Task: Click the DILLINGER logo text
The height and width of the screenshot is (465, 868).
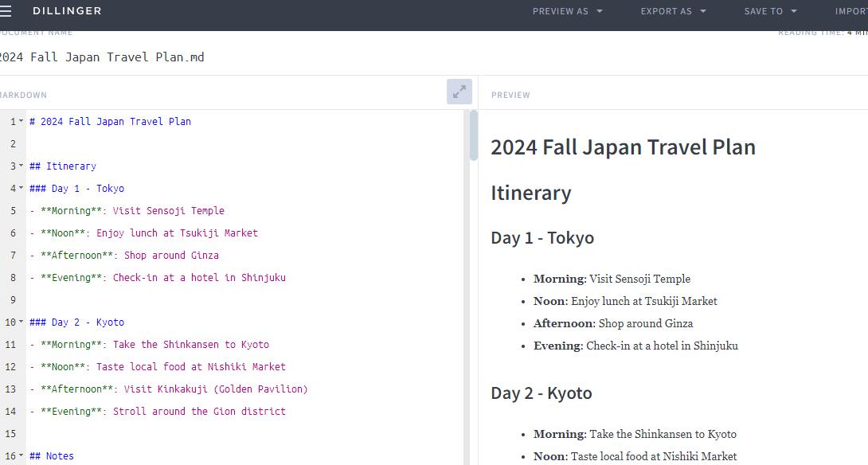Action: pos(67,11)
